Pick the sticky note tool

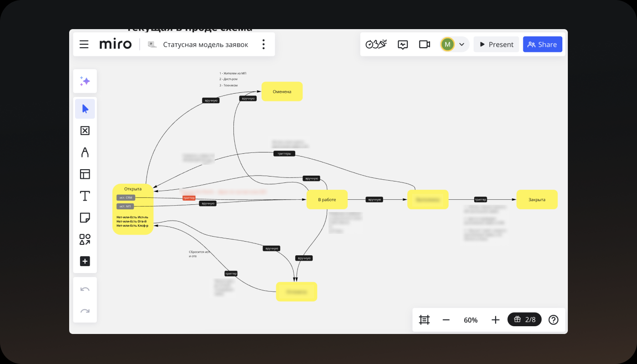point(85,217)
